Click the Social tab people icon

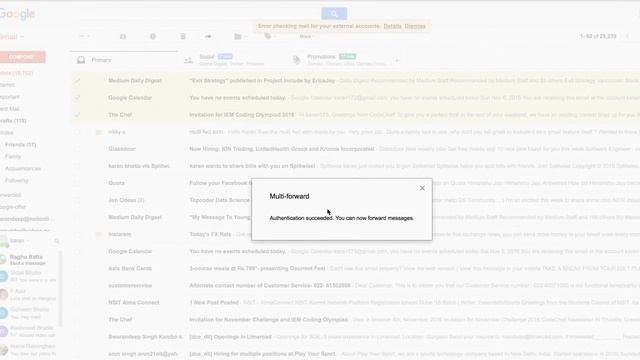[188, 60]
